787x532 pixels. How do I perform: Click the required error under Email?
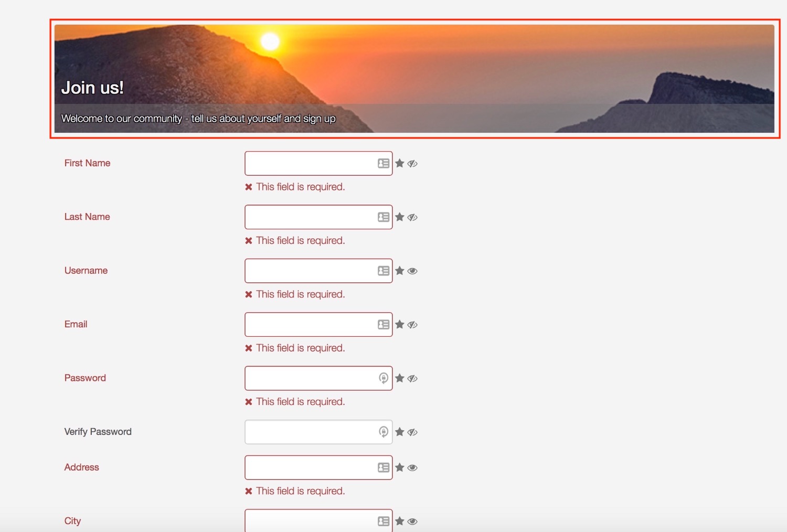click(295, 348)
